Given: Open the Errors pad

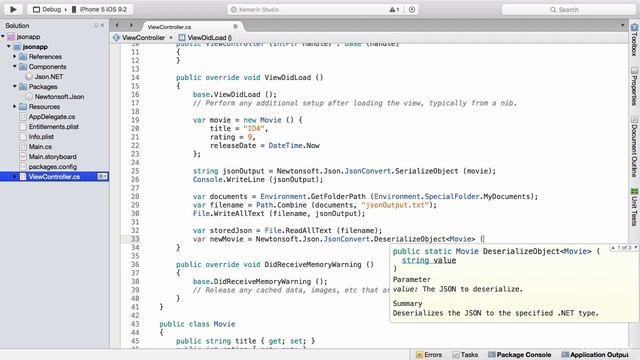Looking at the screenshot, I should [429, 355].
